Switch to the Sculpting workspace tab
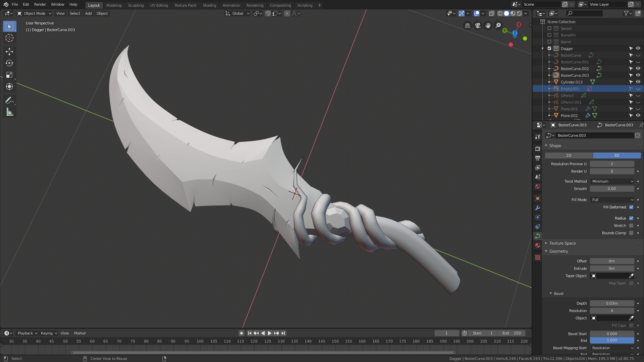This screenshot has width=644, height=362. click(136, 5)
